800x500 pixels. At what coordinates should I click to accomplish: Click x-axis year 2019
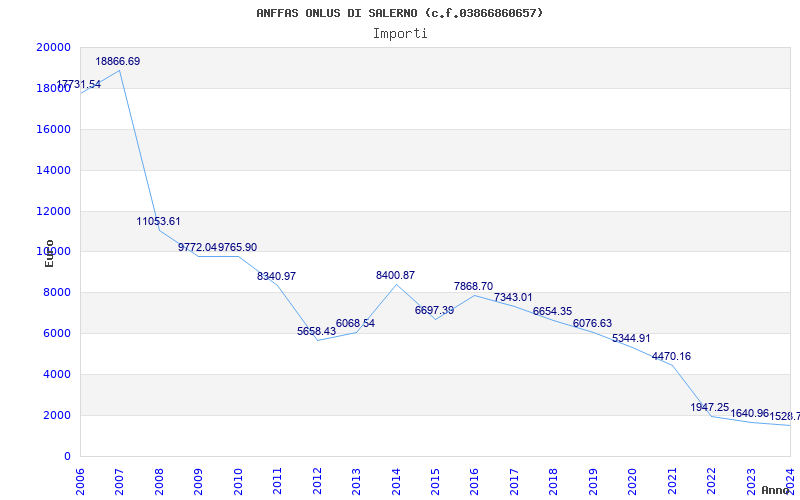(x=593, y=481)
